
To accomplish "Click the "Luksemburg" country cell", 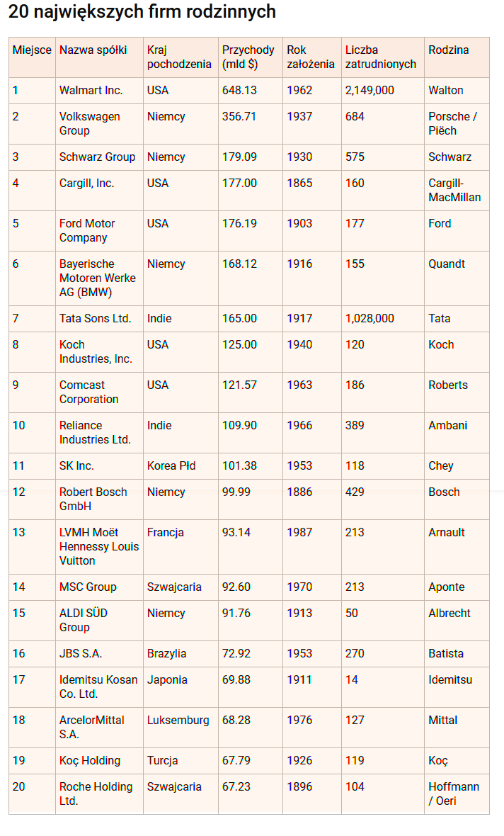I will point(178,721).
